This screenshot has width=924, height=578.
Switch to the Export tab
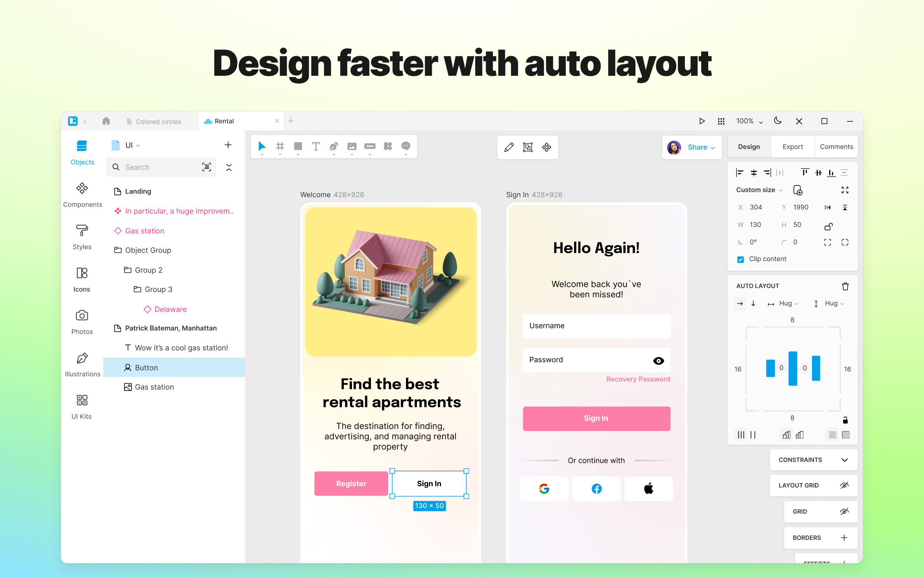tap(792, 147)
